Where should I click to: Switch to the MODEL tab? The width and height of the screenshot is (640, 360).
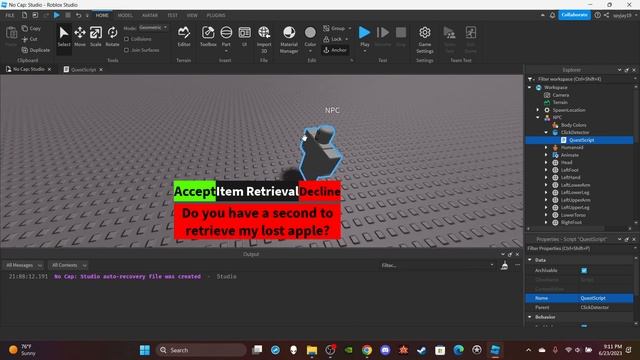[125, 15]
